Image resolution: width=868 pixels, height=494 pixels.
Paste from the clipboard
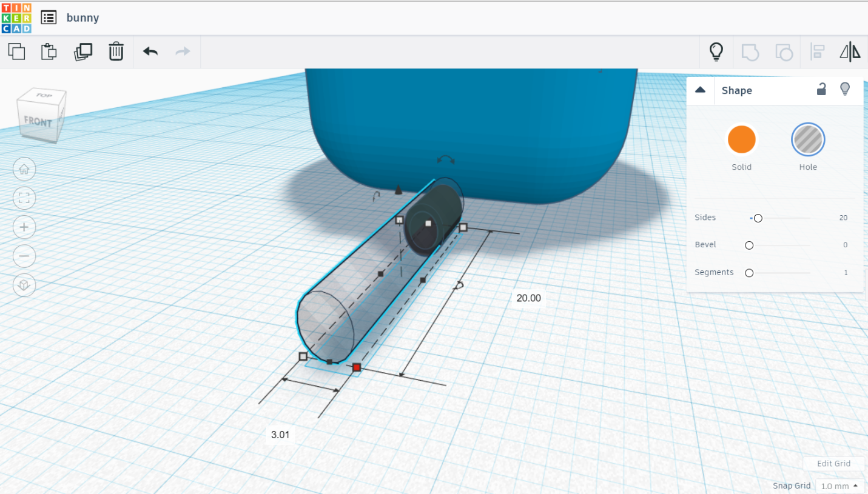click(x=49, y=52)
